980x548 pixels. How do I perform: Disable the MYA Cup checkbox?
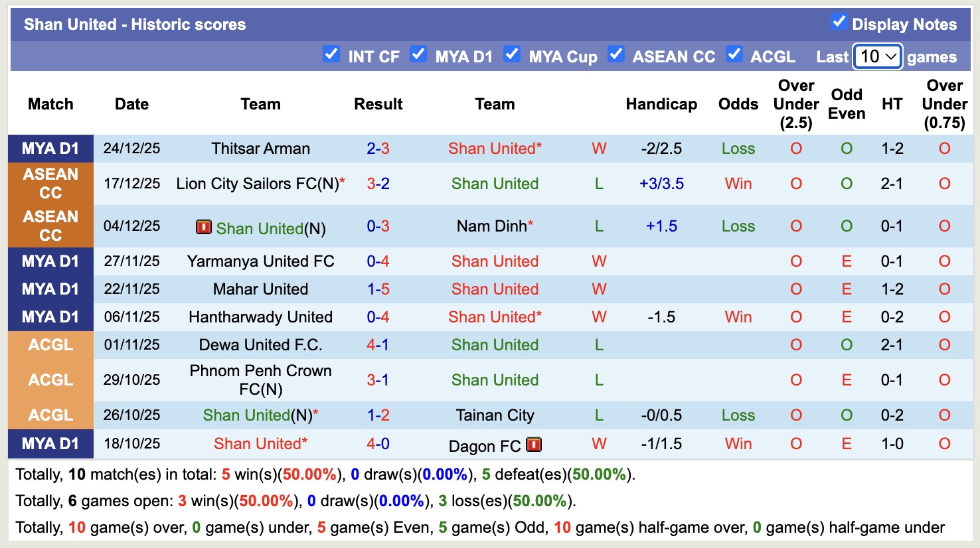tap(512, 56)
